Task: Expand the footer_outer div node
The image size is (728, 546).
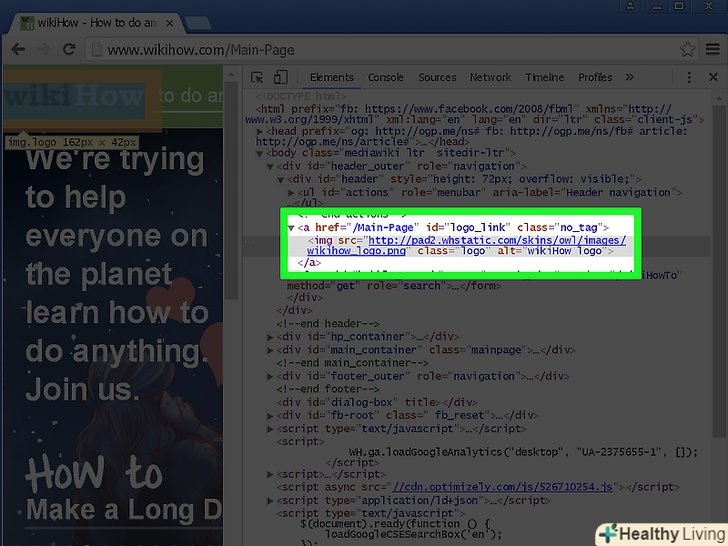Action: [270, 376]
